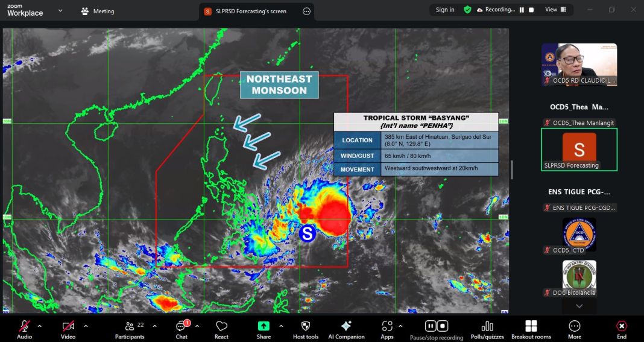Image resolution: width=644 pixels, height=342 pixels.
Task: Open the View menu
Action: pos(554,10)
